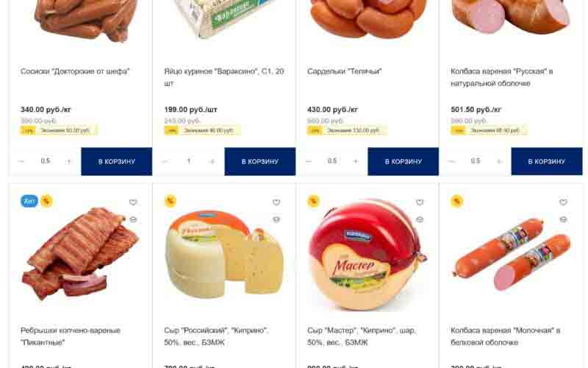
Task: Click compare icon on "Молочная" sausage card
Action: click(563, 219)
